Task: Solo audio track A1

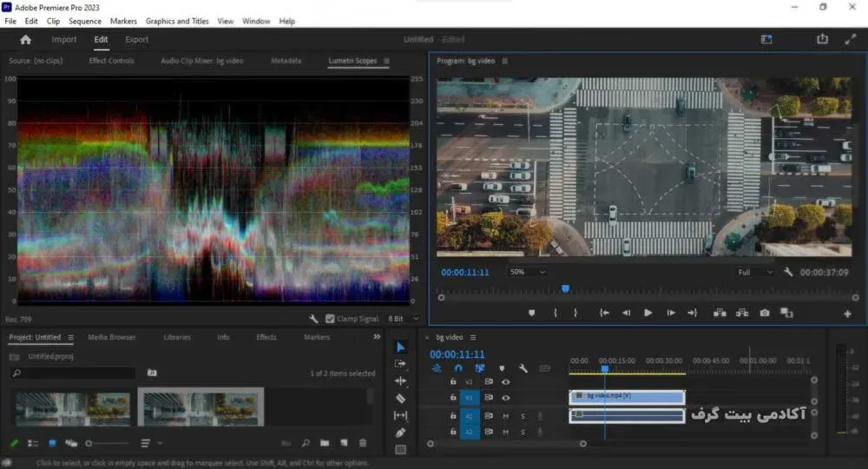Action: pyautogui.click(x=523, y=416)
